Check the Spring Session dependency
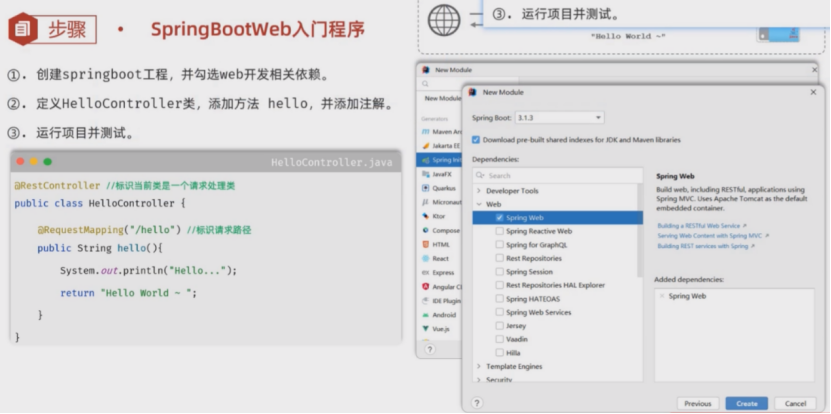This screenshot has height=414, width=831. point(499,272)
